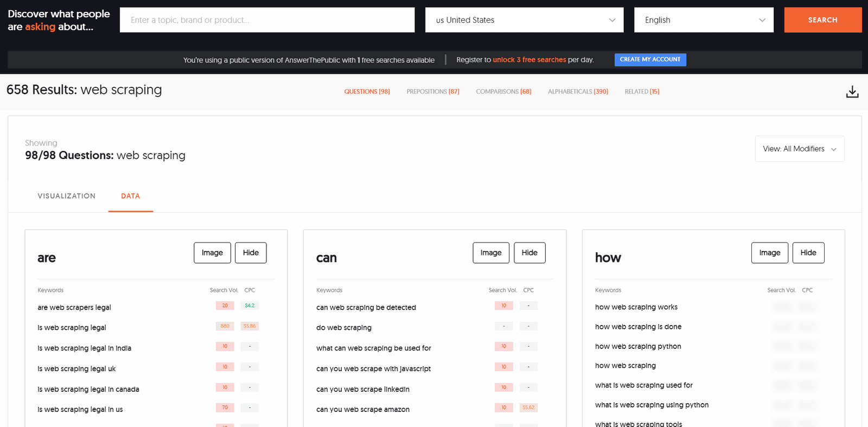Click search volume 880 for 'is web scraping legal'
This screenshot has width=868, height=427.
point(225,326)
